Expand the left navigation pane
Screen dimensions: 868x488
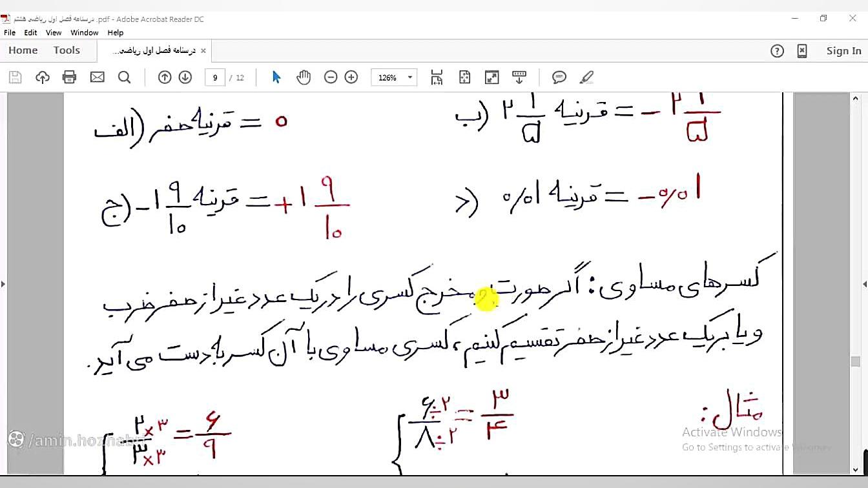(x=3, y=283)
